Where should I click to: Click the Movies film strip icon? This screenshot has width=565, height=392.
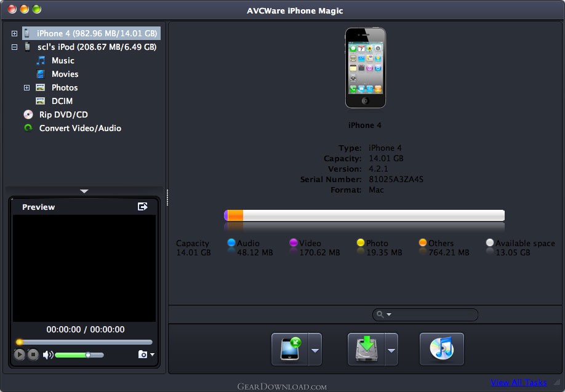click(x=41, y=74)
